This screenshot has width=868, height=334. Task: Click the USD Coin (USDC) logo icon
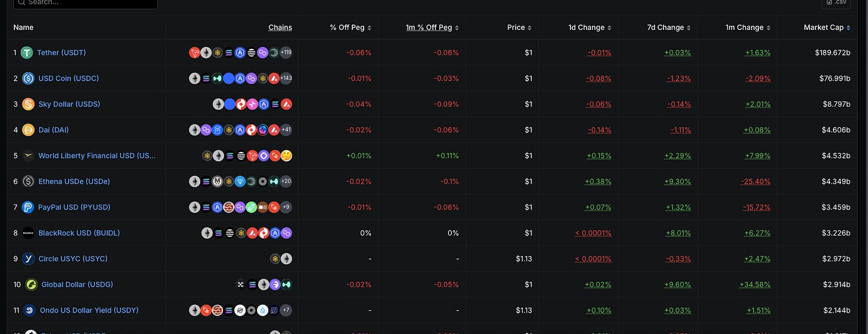pyautogui.click(x=28, y=78)
